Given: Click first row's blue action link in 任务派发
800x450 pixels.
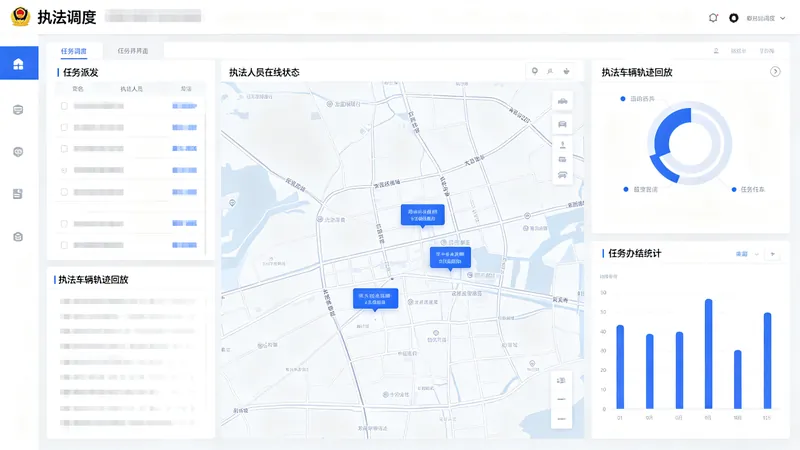Looking at the screenshot, I should pos(185,106).
